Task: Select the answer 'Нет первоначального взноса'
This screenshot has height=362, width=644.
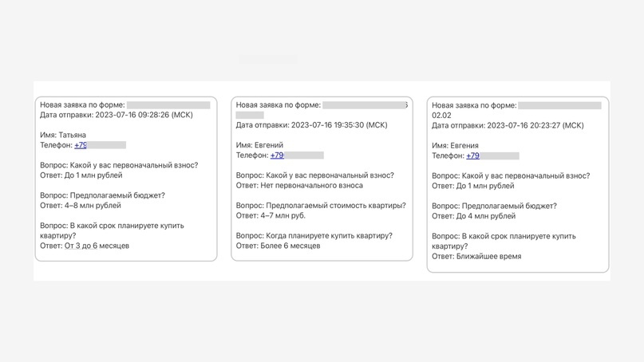Action: click(299, 185)
